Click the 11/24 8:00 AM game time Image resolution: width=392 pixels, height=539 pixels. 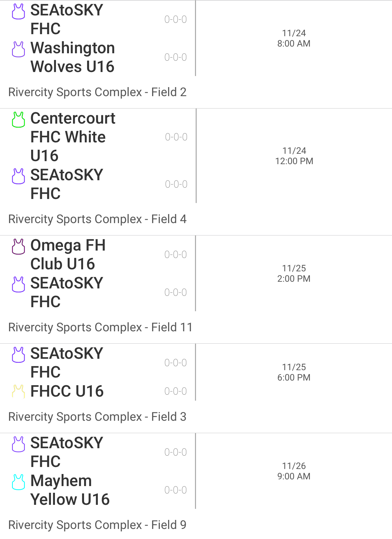coord(294,38)
